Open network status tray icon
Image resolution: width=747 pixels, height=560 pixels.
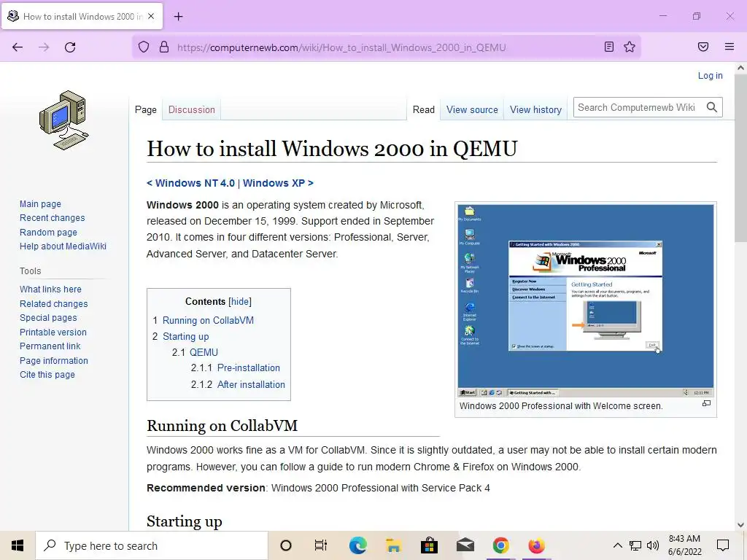coord(635,545)
